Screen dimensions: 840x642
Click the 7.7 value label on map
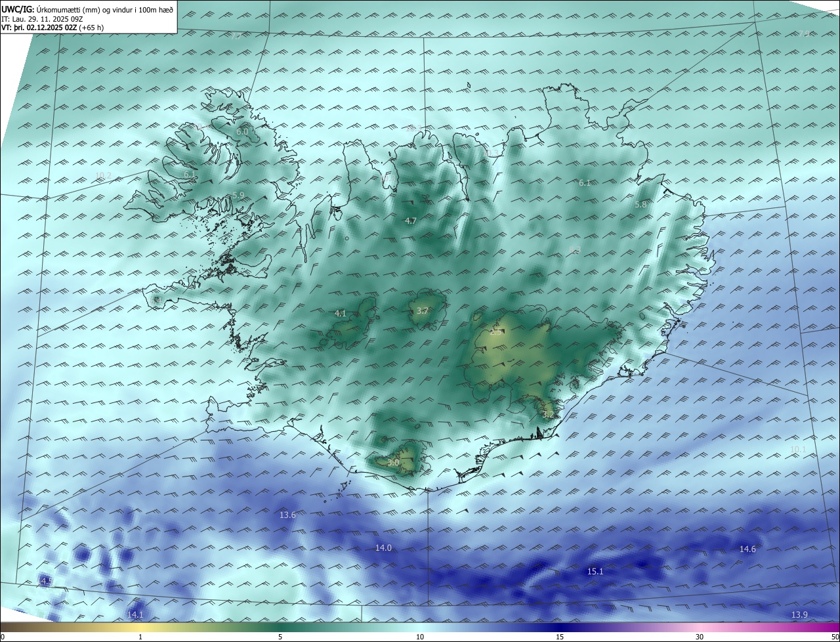click(x=236, y=36)
